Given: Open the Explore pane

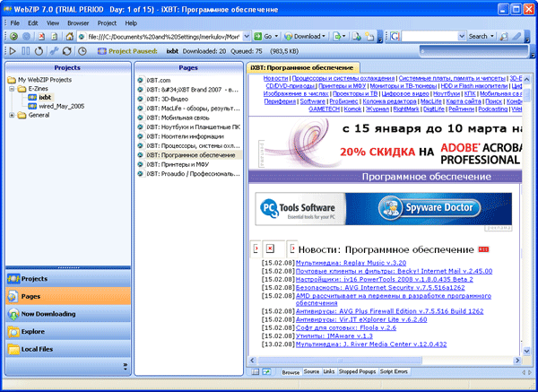Looking at the screenshot, I should coord(68,332).
